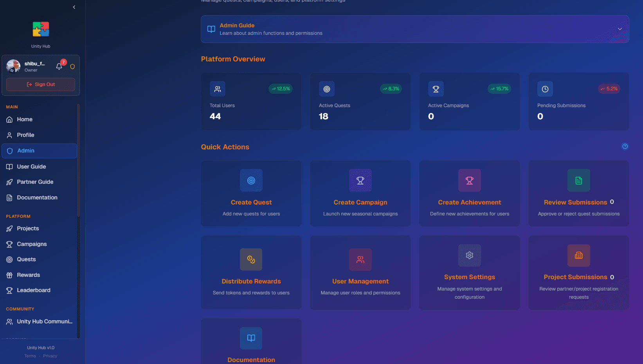Click the Quick Actions help icon
The image size is (643, 364).
pos(625,146)
